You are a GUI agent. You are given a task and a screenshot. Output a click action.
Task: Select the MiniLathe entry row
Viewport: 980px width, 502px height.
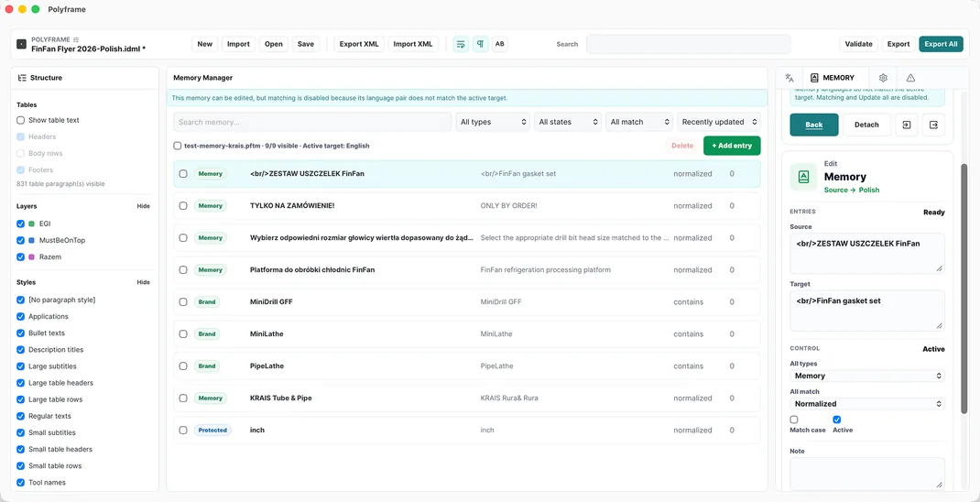click(467, 333)
